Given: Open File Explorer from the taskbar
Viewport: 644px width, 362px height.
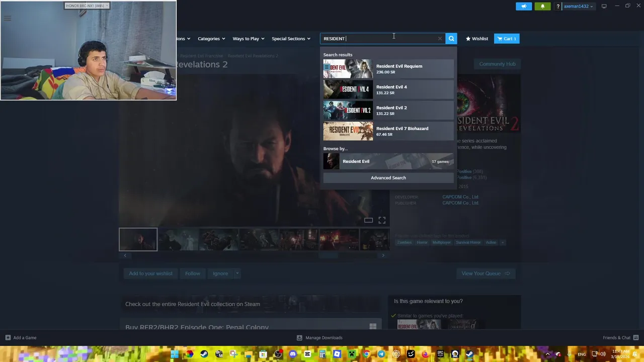Looking at the screenshot, I should tap(248, 354).
